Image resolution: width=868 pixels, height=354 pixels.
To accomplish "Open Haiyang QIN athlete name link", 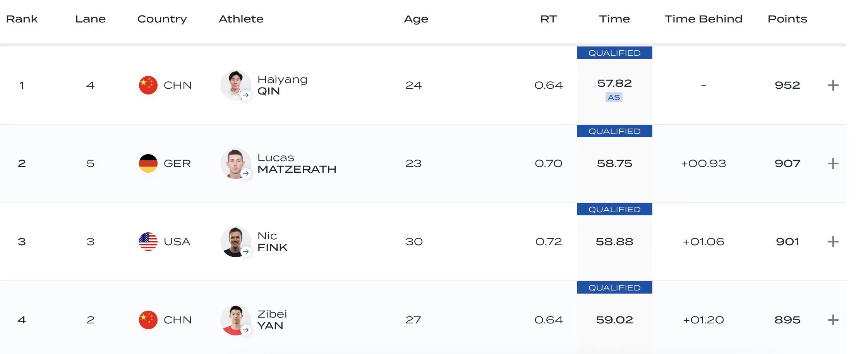I will click(283, 85).
